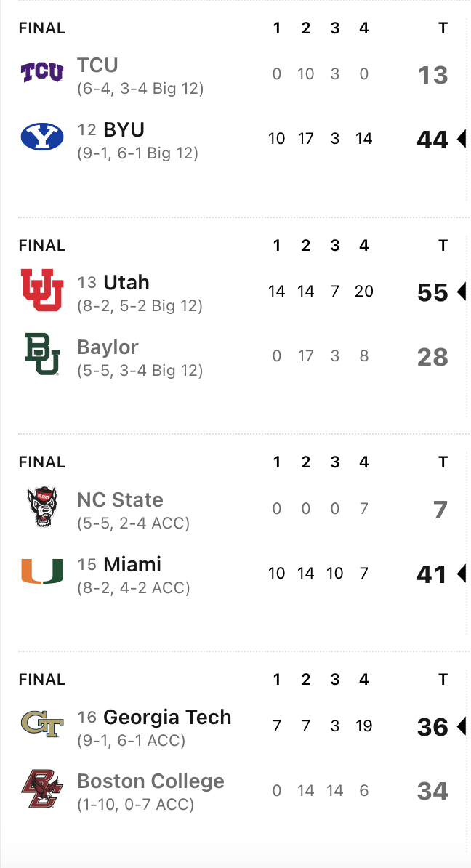The height and width of the screenshot is (868, 471).
Task: Click Utah's final score of 55
Action: [432, 292]
